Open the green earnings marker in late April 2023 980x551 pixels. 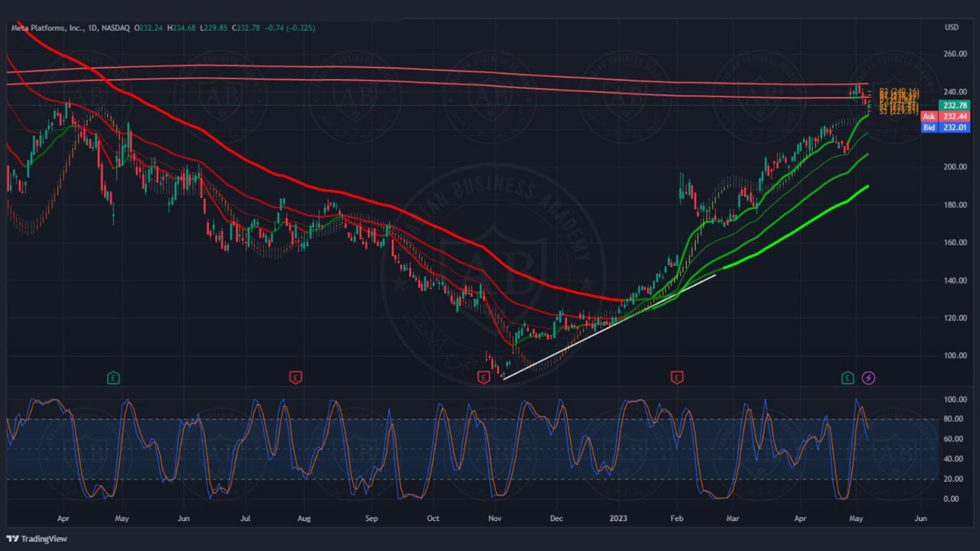(847, 377)
